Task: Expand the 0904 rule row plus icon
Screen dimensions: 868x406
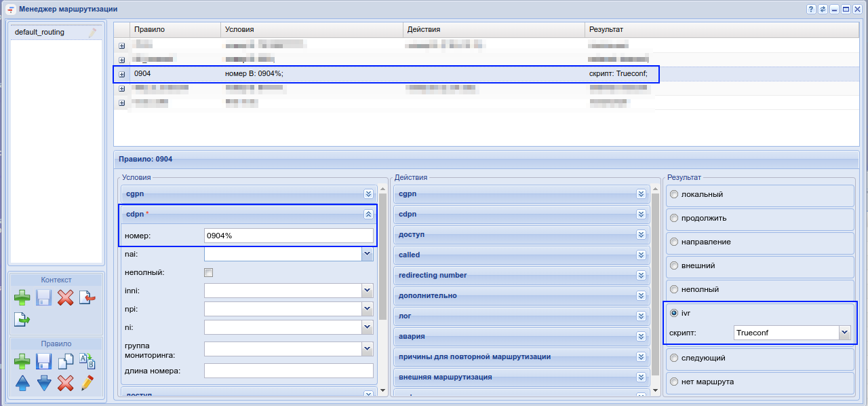Action: pyautogui.click(x=122, y=74)
